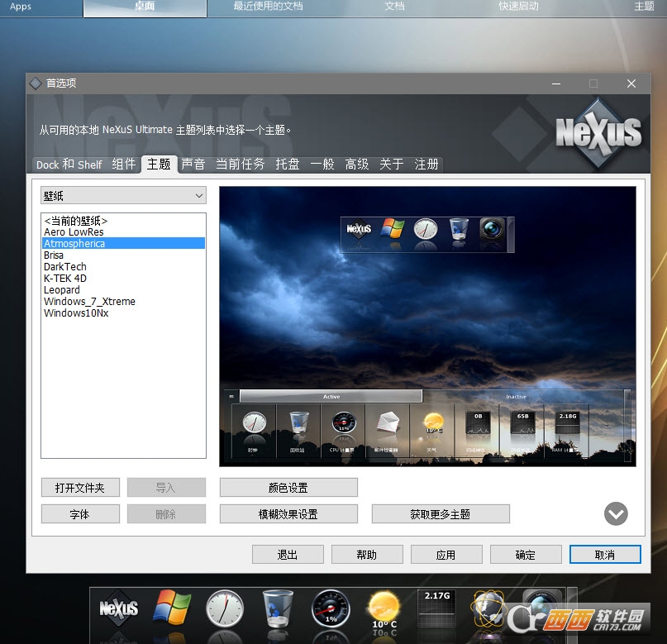Switch to the 声音 tab
The height and width of the screenshot is (644, 667).
point(193,165)
